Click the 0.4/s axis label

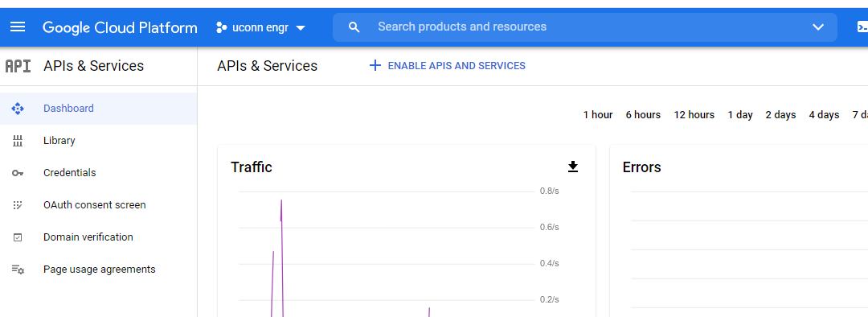[549, 263]
